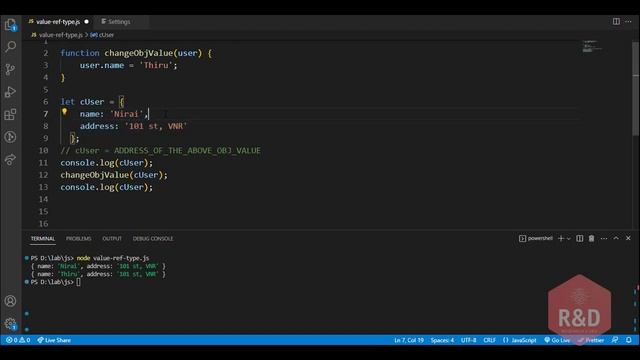
Task: Open the Explorer view in activity bar
Action: (x=11, y=25)
